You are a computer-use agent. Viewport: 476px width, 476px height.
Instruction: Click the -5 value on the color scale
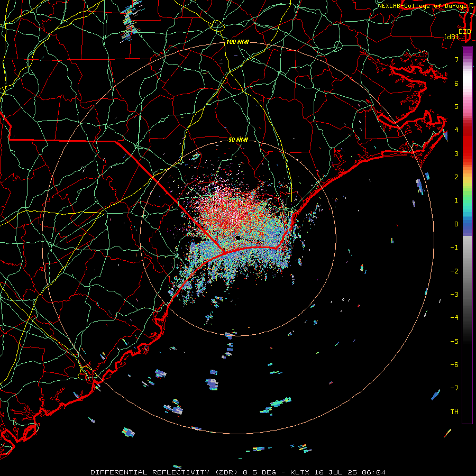click(x=454, y=342)
